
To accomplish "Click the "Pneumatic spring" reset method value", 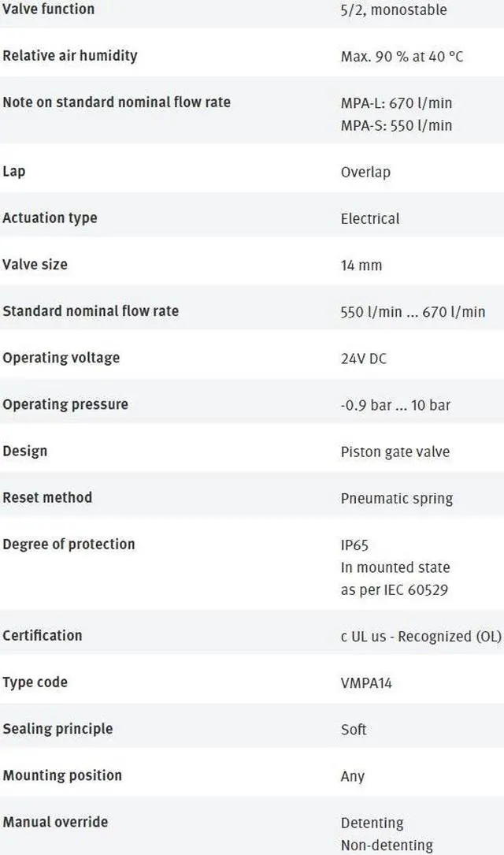I will [396, 499].
